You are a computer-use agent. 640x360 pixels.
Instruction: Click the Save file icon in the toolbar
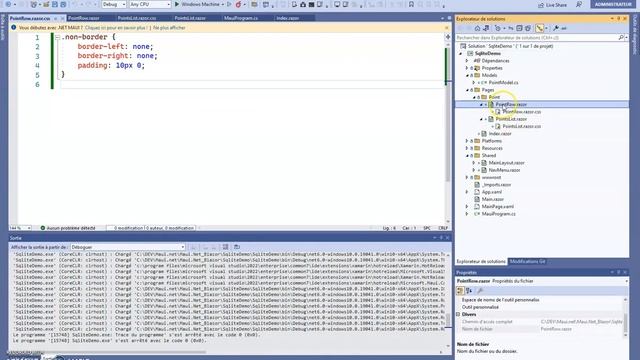pyautogui.click(x=54, y=4)
